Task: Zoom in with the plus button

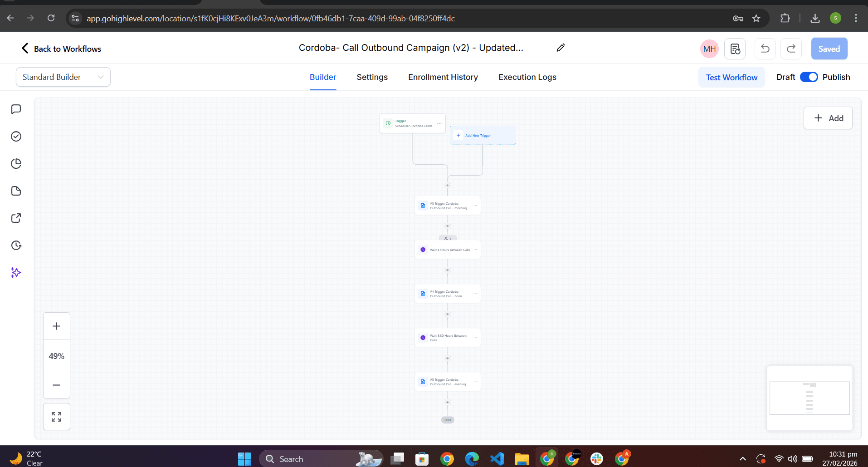Action: pyautogui.click(x=57, y=326)
